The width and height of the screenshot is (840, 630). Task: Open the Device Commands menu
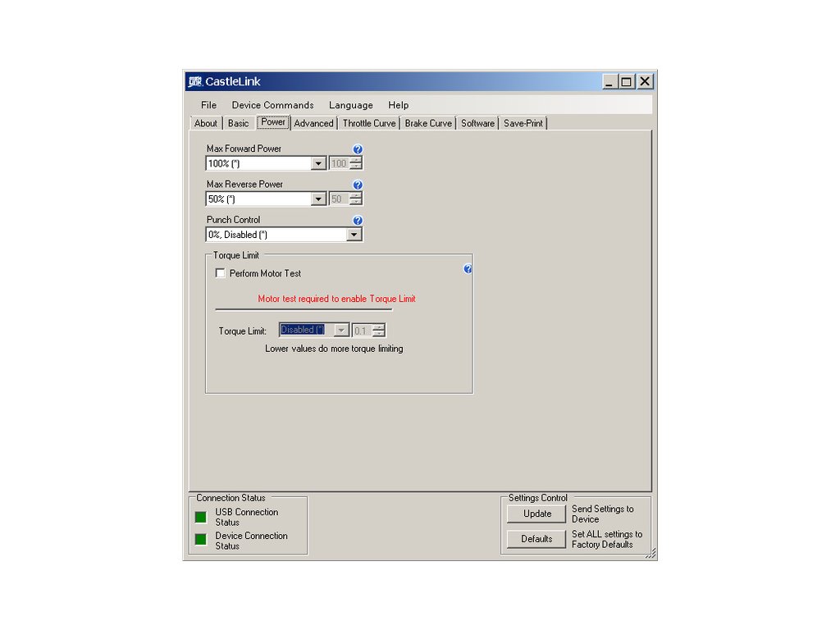272,105
